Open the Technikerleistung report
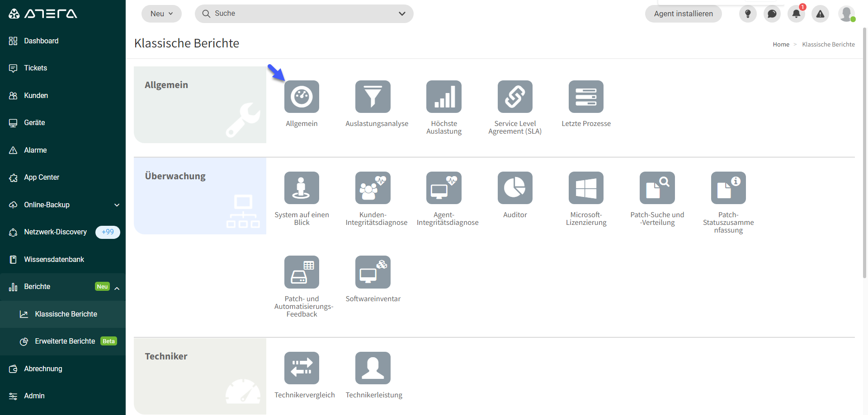The height and width of the screenshot is (415, 868). (x=373, y=368)
